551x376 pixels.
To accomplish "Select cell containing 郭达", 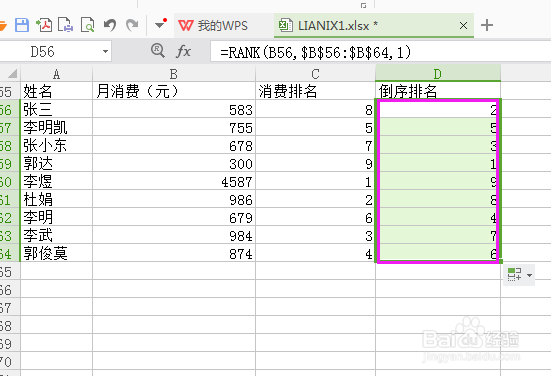I will [x=57, y=163].
